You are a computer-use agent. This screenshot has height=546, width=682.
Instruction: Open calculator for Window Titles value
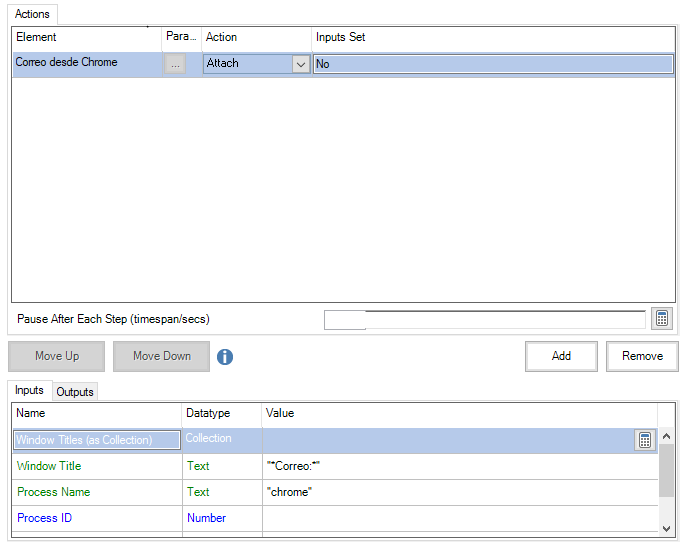(x=645, y=440)
